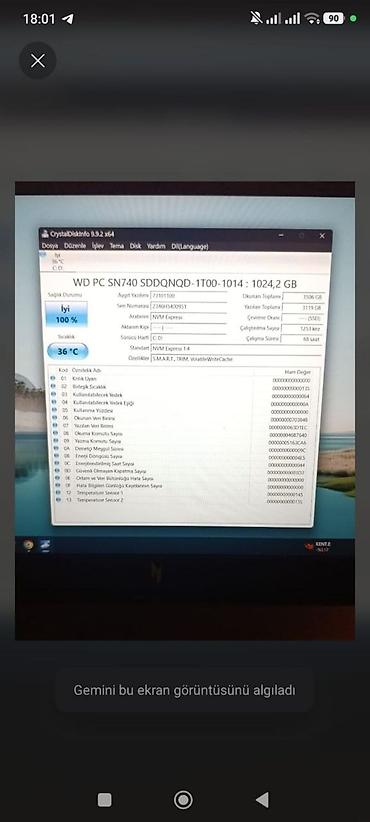Click the Kod column header
The height and width of the screenshot is (822, 370).
63,370
